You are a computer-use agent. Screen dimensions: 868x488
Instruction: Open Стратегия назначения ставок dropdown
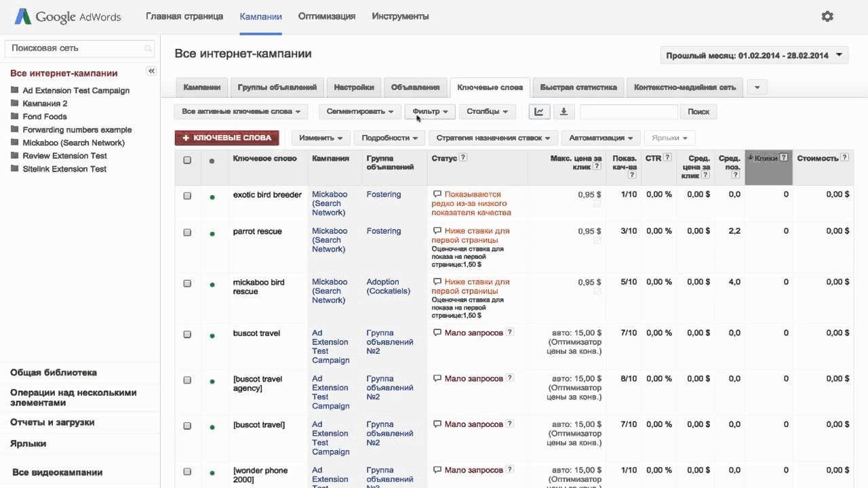point(493,138)
